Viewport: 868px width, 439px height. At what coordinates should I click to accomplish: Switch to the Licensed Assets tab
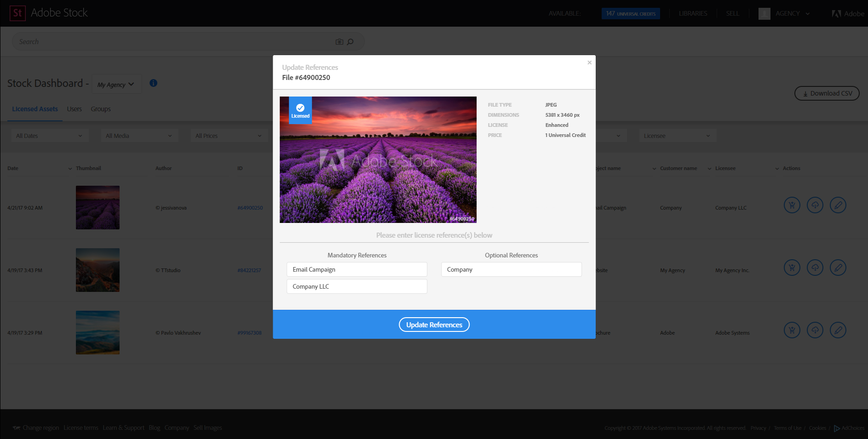click(x=35, y=109)
